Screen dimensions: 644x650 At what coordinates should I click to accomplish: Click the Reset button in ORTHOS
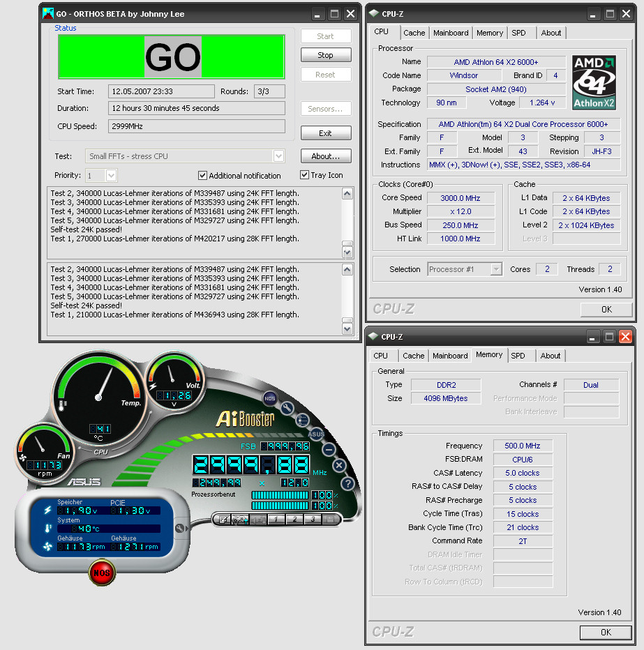coord(326,75)
